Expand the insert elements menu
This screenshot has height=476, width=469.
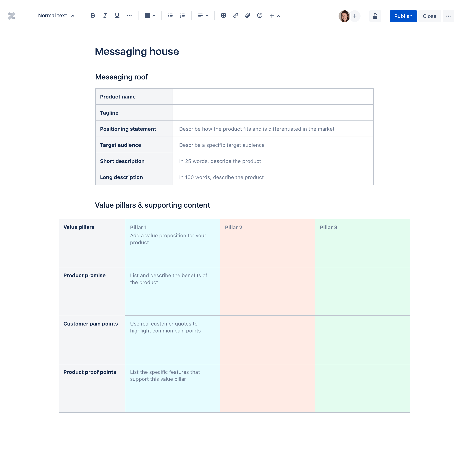click(279, 16)
